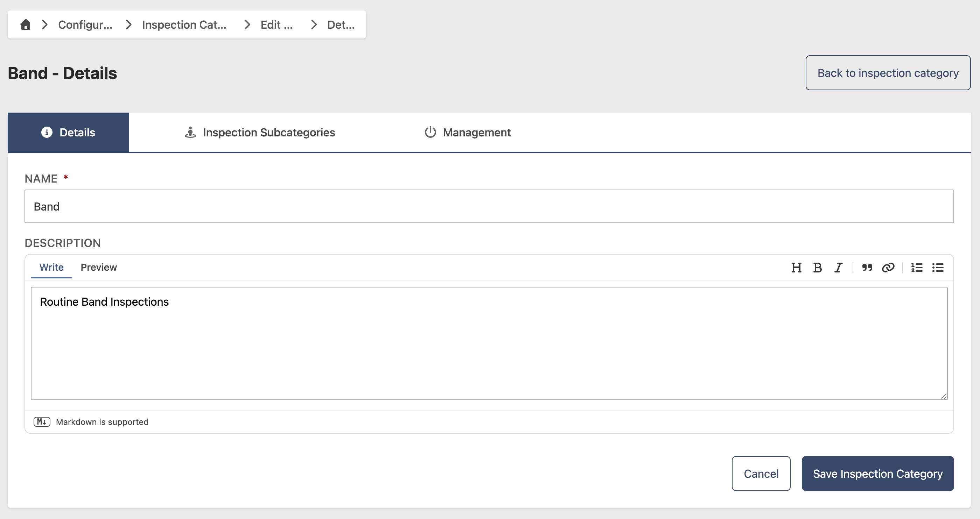Click into the description text area

pos(489,343)
